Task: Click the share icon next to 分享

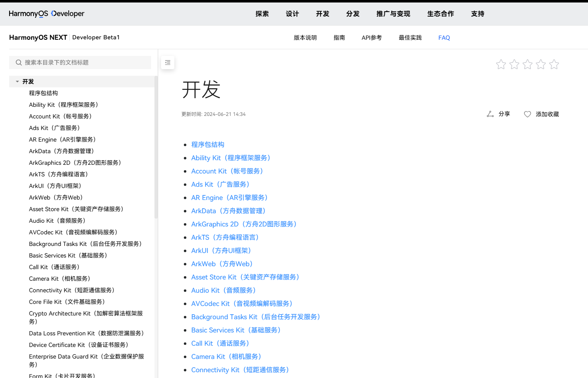Action: tap(490, 114)
